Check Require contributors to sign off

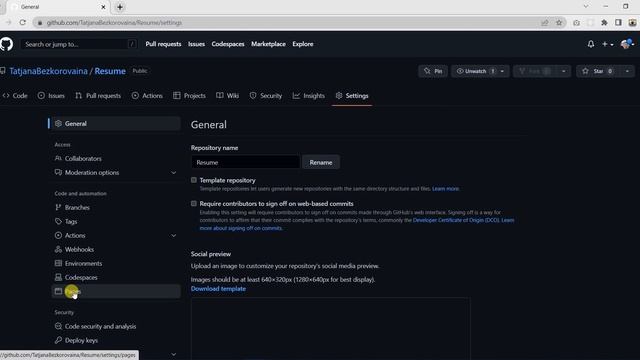coord(194,203)
